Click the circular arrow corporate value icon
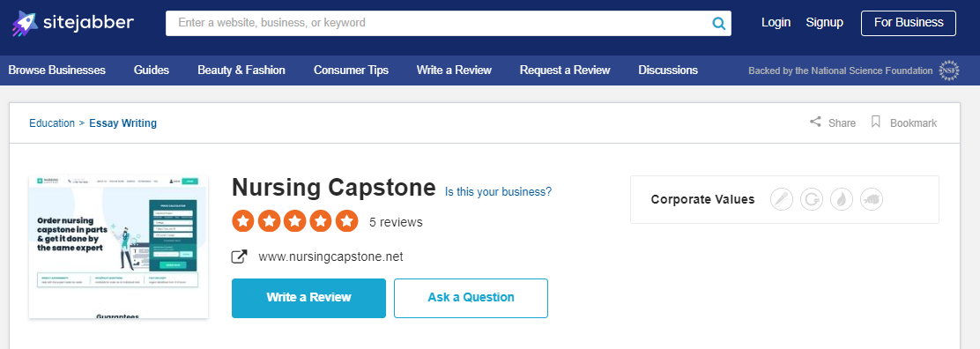The height and width of the screenshot is (349, 980). pyautogui.click(x=812, y=199)
